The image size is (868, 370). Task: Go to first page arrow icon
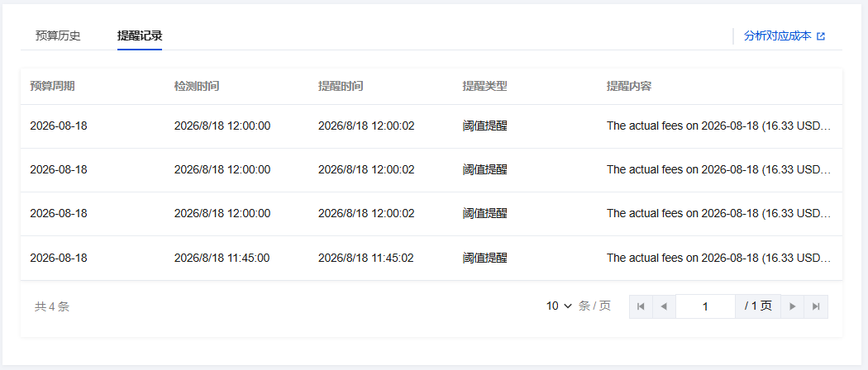tap(641, 306)
